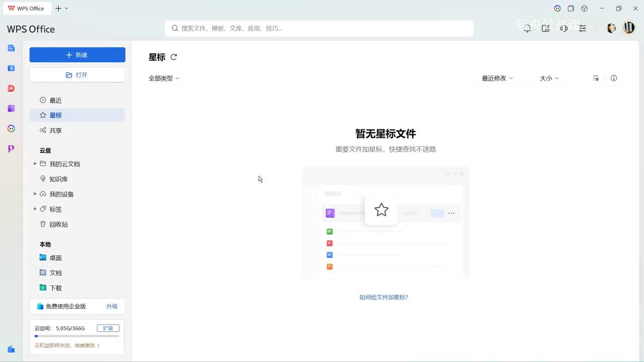
Task: Click the cube icon in title bar
Action: point(585,9)
